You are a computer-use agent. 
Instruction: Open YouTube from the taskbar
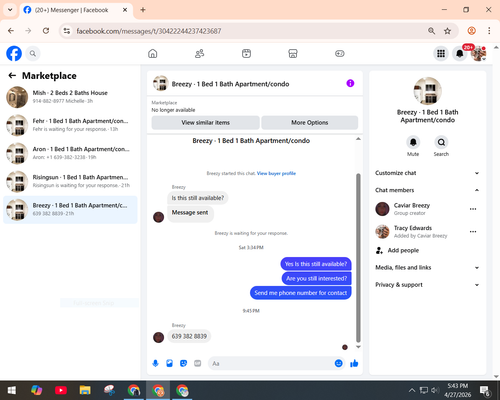(x=61, y=390)
